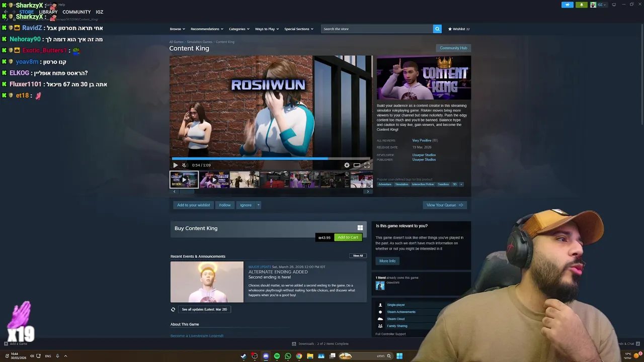Switch to the LIBRARY tab

click(x=48, y=12)
